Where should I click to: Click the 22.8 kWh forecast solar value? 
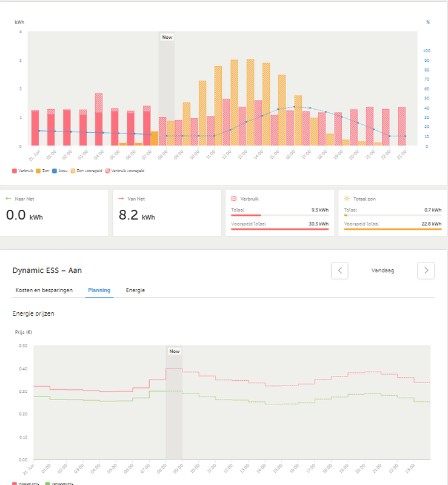[x=431, y=224]
